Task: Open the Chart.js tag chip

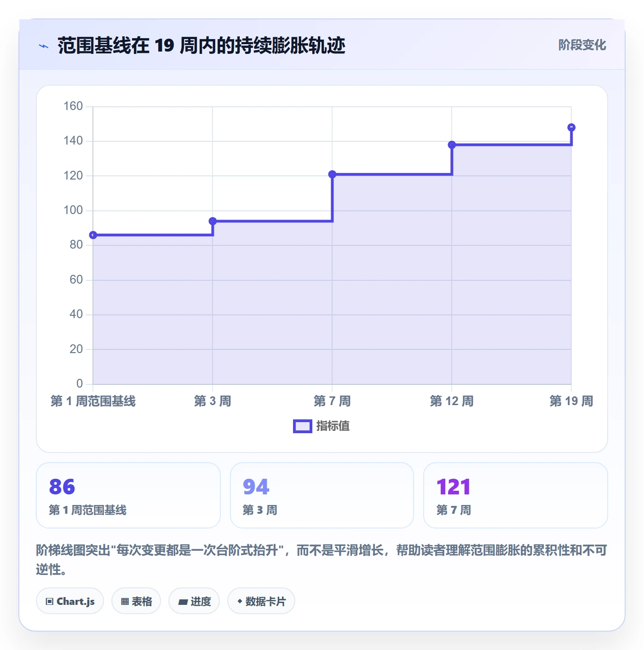Action: [70, 601]
